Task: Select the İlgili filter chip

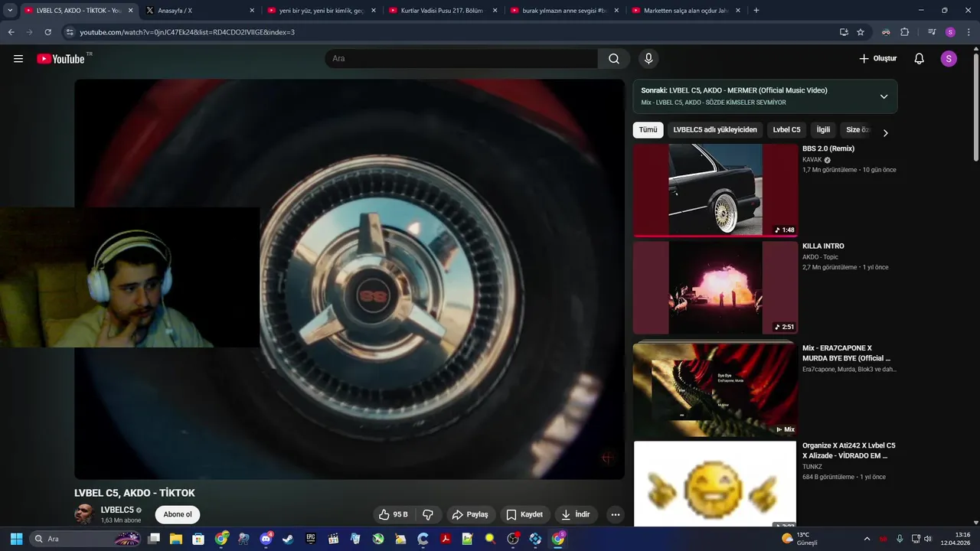Action: (823, 130)
